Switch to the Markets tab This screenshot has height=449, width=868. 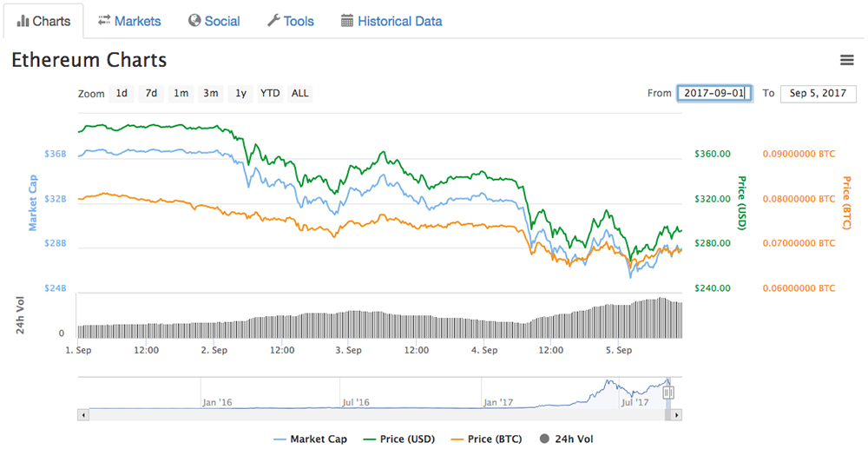pos(129,21)
